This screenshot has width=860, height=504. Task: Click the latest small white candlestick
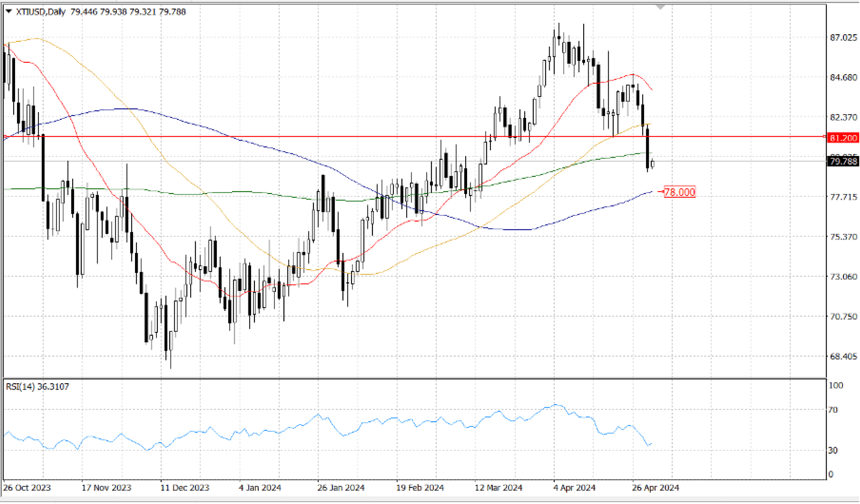pyautogui.click(x=652, y=164)
